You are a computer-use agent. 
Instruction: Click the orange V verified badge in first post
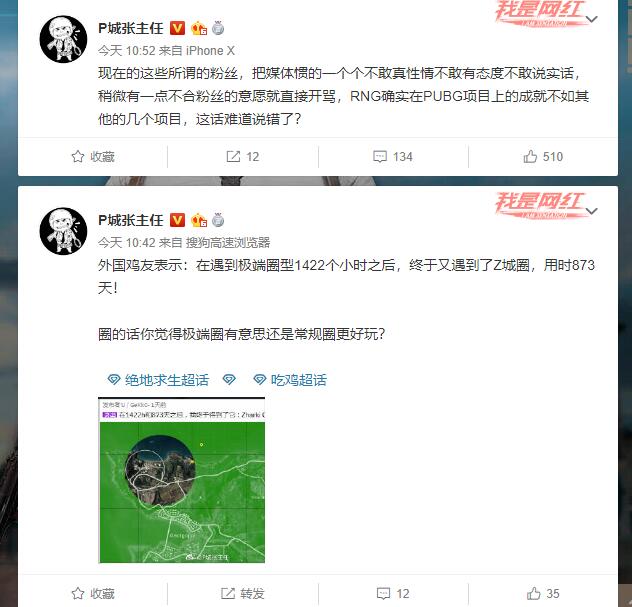tap(177, 28)
